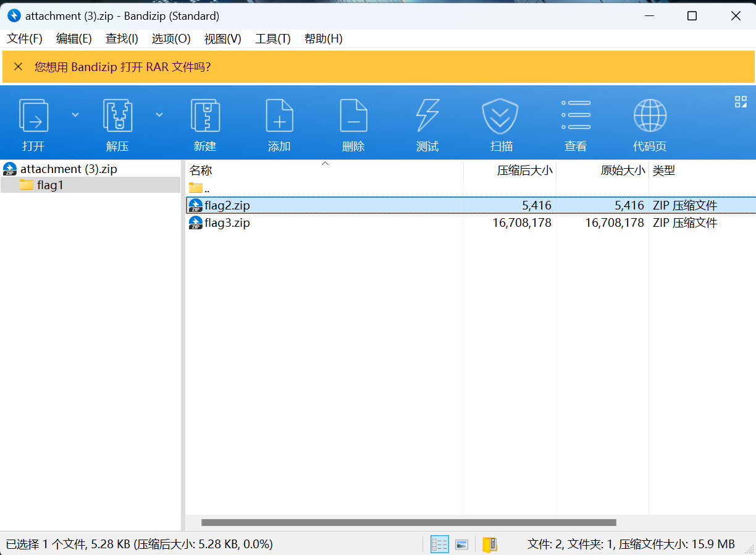The image size is (756, 555).
Task: Click the Bandizip logo in the title bar
Action: (x=14, y=16)
